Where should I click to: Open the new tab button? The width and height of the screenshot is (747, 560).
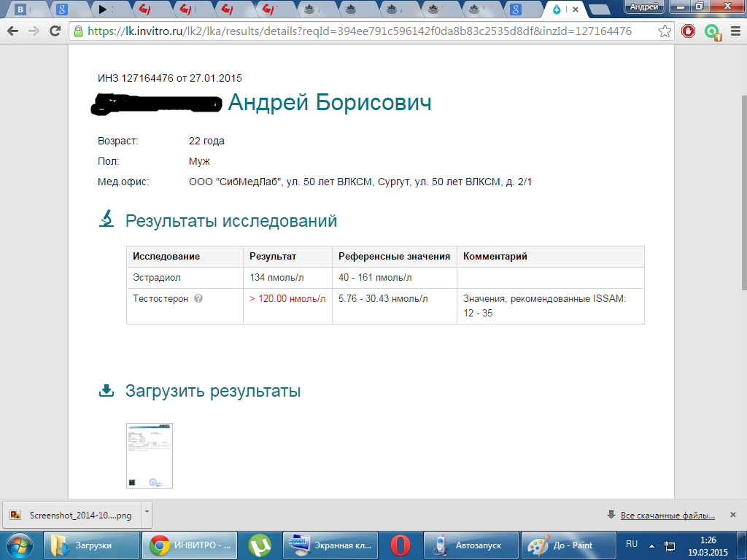600,9
